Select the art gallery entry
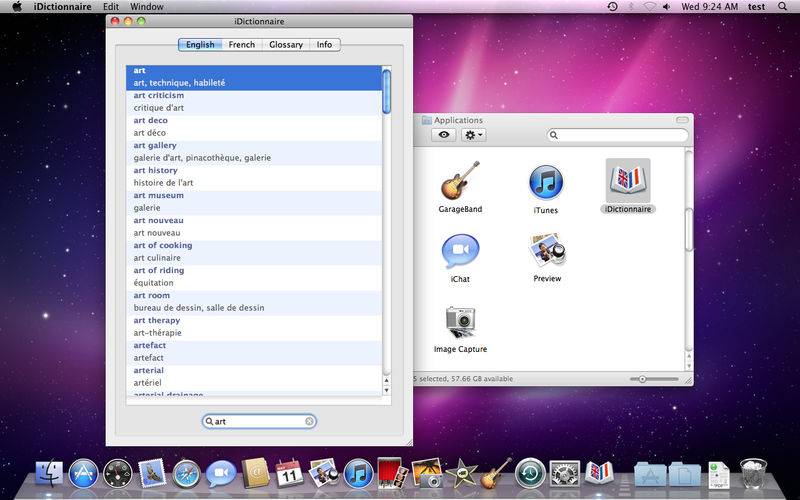The image size is (800, 500). [254, 152]
